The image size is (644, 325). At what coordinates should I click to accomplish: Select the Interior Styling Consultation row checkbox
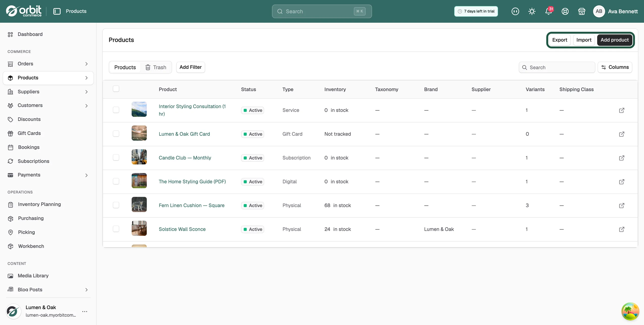[116, 110]
